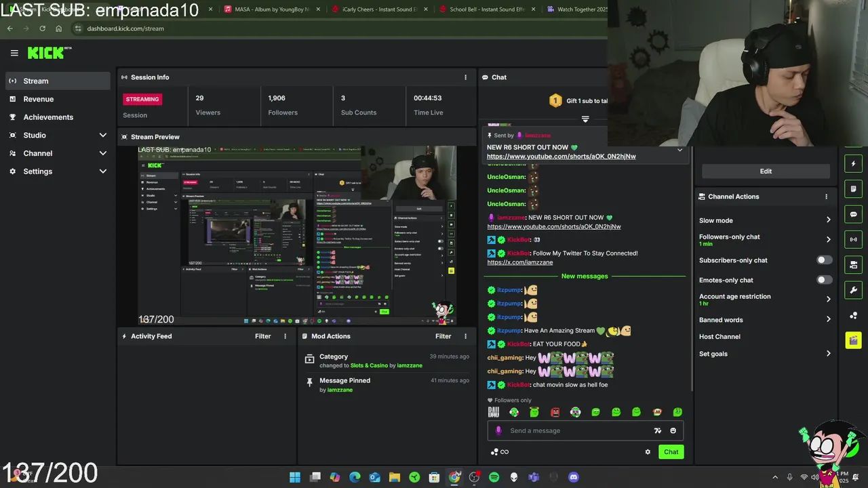Open the wrench tools panel in right sidebar

click(x=853, y=290)
